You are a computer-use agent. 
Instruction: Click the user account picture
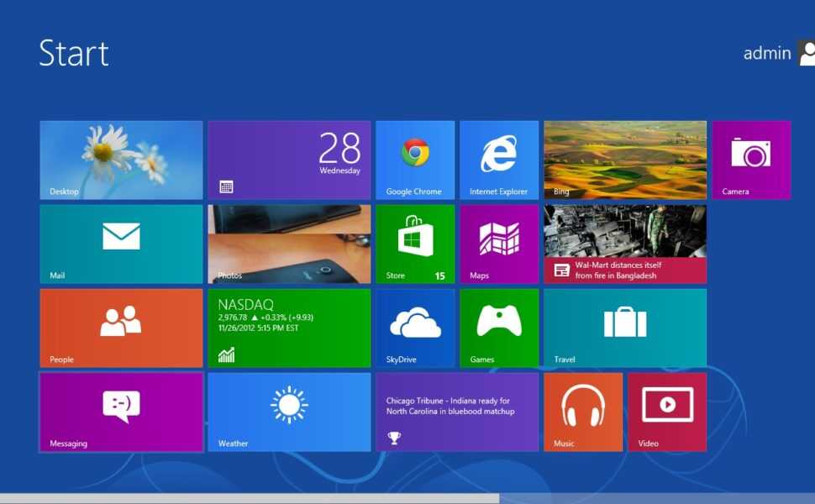(x=807, y=53)
